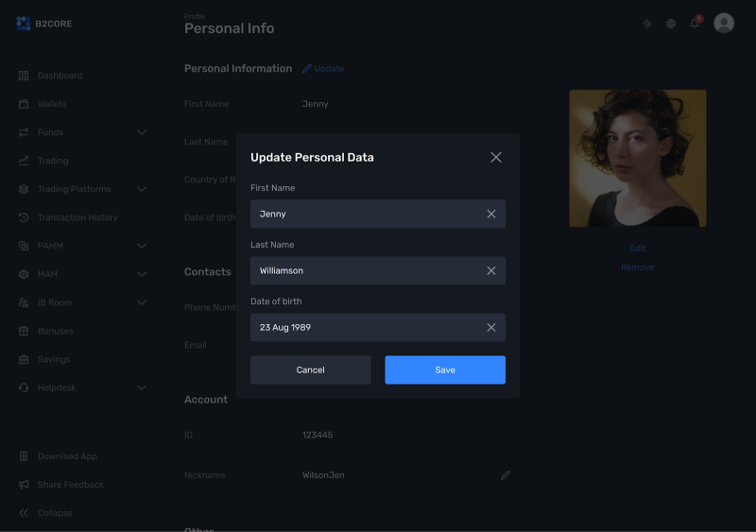Open Savings in the sidebar
The image size is (756, 532).
(54, 359)
